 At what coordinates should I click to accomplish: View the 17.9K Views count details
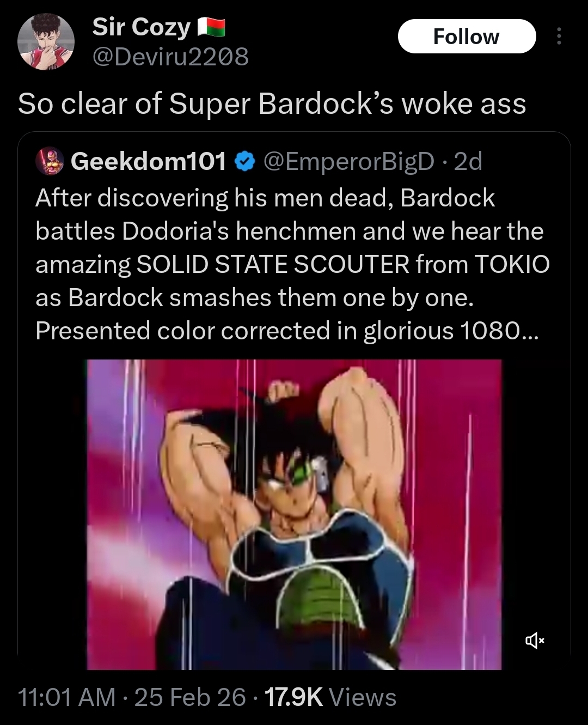(330, 697)
